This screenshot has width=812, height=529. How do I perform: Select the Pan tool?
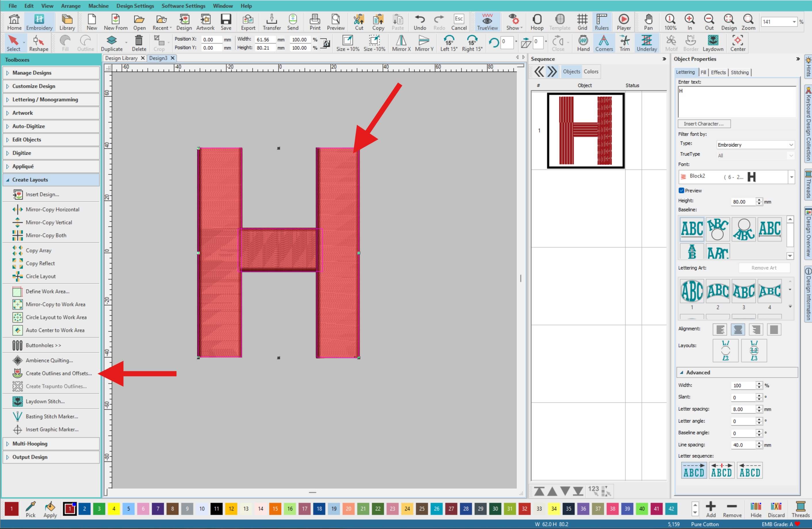pos(648,22)
